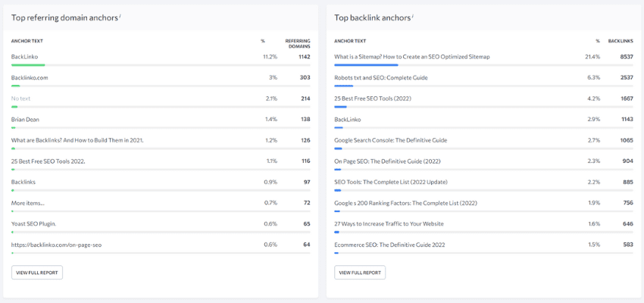Click referring domains value 138

coord(305,120)
